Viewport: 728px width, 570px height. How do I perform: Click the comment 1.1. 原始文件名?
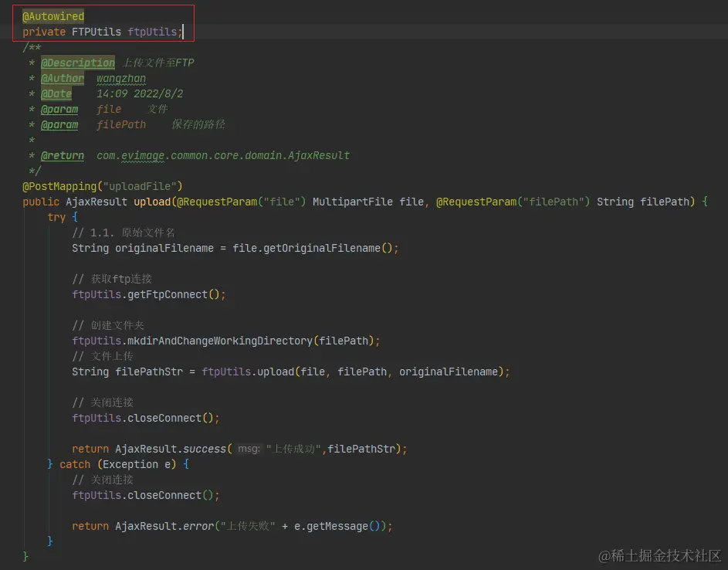(x=124, y=232)
